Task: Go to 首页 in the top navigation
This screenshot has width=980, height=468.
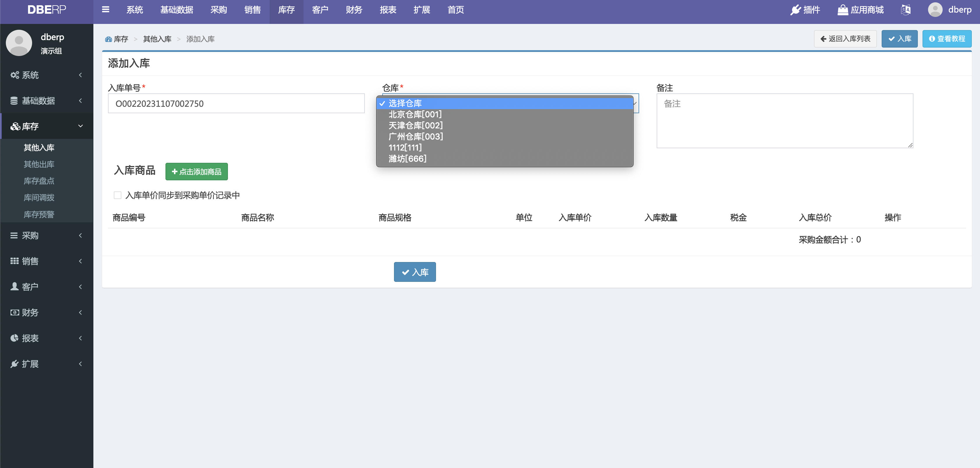Action: (x=456, y=10)
